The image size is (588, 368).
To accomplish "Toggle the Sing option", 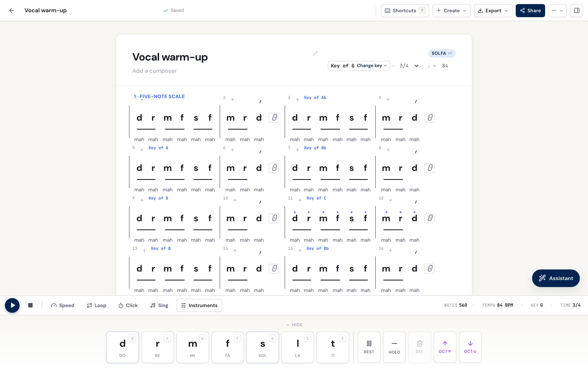I will click(159, 305).
